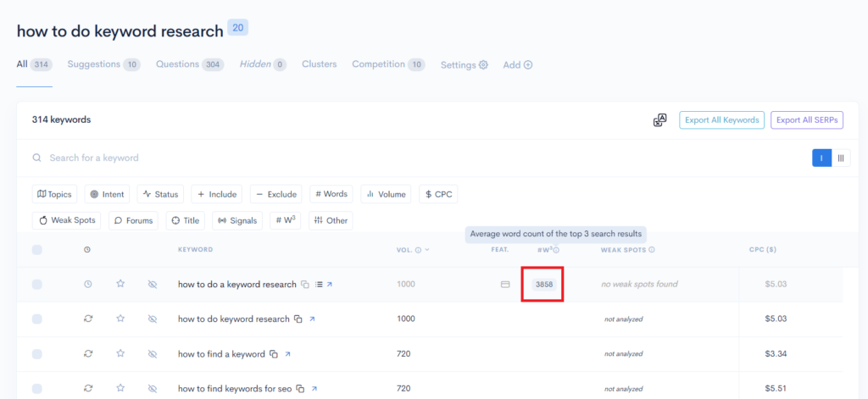868x399 pixels.
Task: Open the Volume filter
Action: [386, 194]
